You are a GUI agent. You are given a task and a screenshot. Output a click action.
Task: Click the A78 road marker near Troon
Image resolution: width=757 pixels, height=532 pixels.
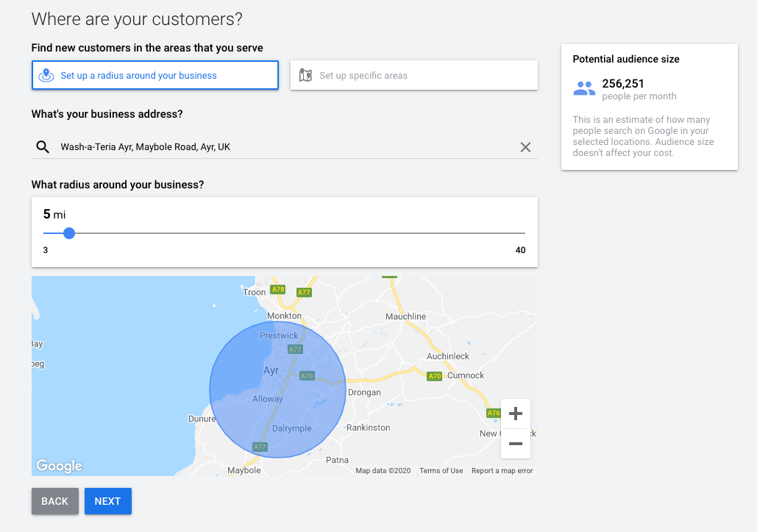[x=277, y=290]
